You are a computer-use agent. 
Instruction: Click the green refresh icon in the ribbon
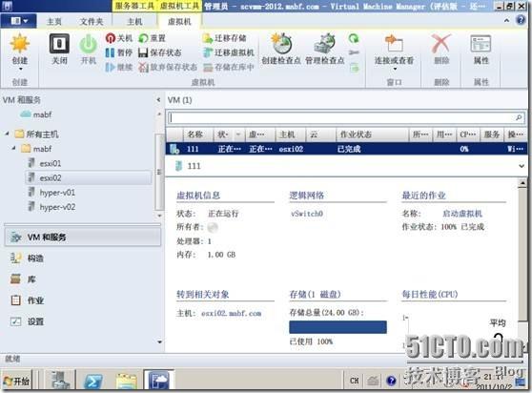pyautogui.click(x=354, y=38)
